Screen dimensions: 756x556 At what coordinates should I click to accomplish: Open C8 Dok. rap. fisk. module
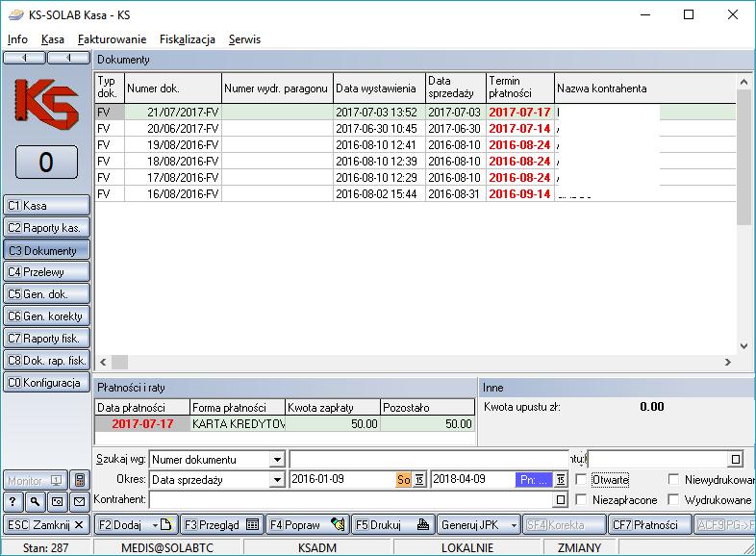click(x=46, y=361)
